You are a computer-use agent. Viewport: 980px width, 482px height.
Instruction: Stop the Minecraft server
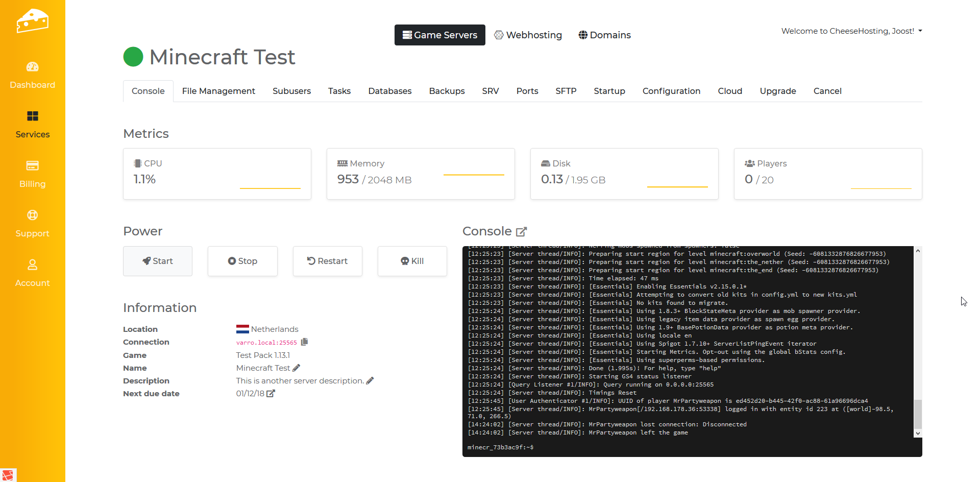pos(242,261)
